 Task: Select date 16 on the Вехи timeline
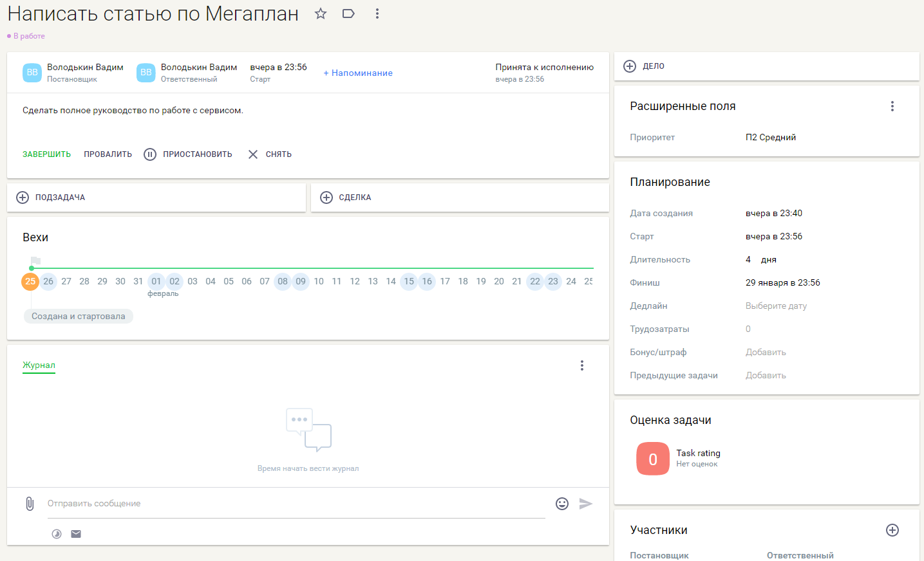427,282
